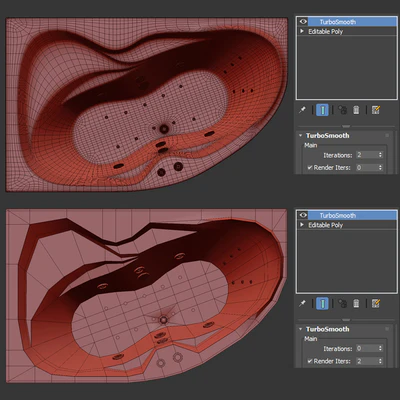
Task: Click trash Remove Modifier icon above Iterations 0 rollout
Action: [x=356, y=303]
